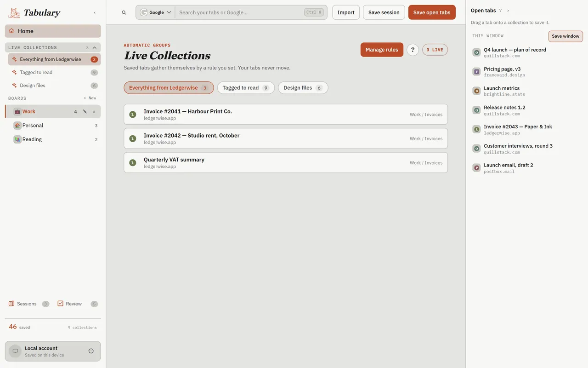Click the Local account device icon

(x=15, y=351)
